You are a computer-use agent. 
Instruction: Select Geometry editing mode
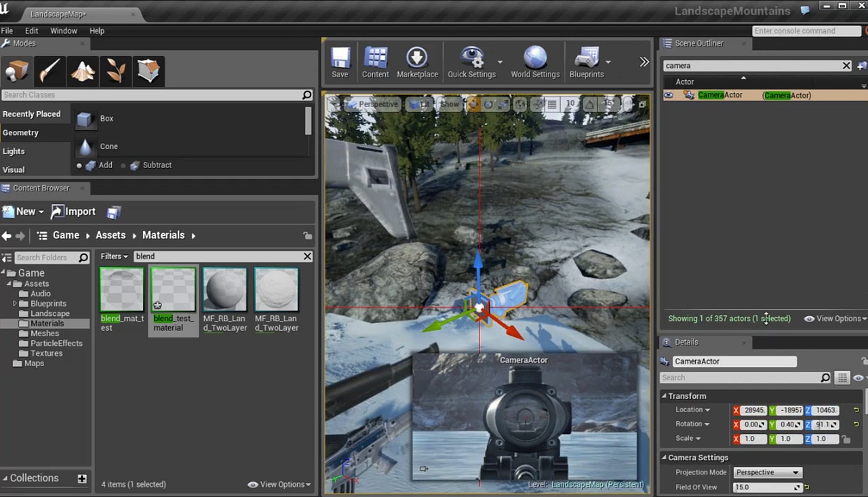coord(149,71)
